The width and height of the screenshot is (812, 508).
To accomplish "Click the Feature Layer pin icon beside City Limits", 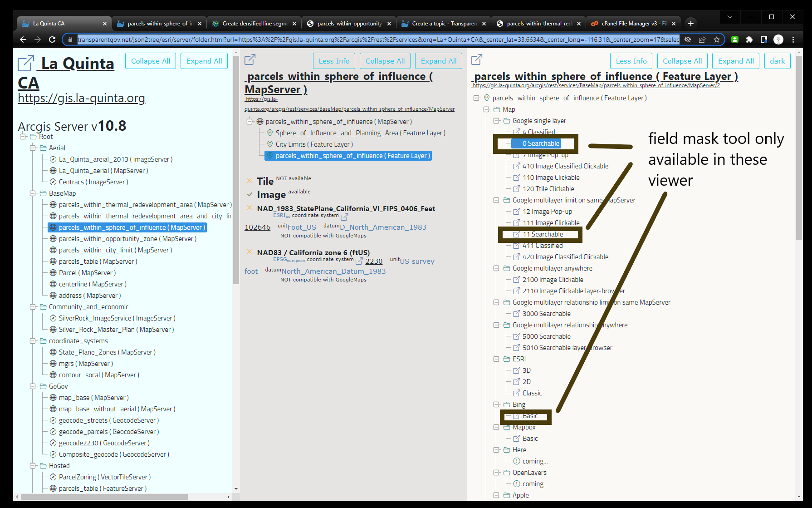I will [x=269, y=144].
